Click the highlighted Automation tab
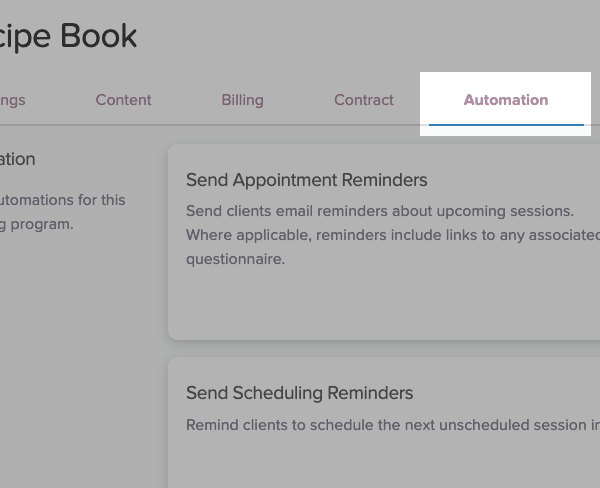The image size is (600, 488). [505, 100]
